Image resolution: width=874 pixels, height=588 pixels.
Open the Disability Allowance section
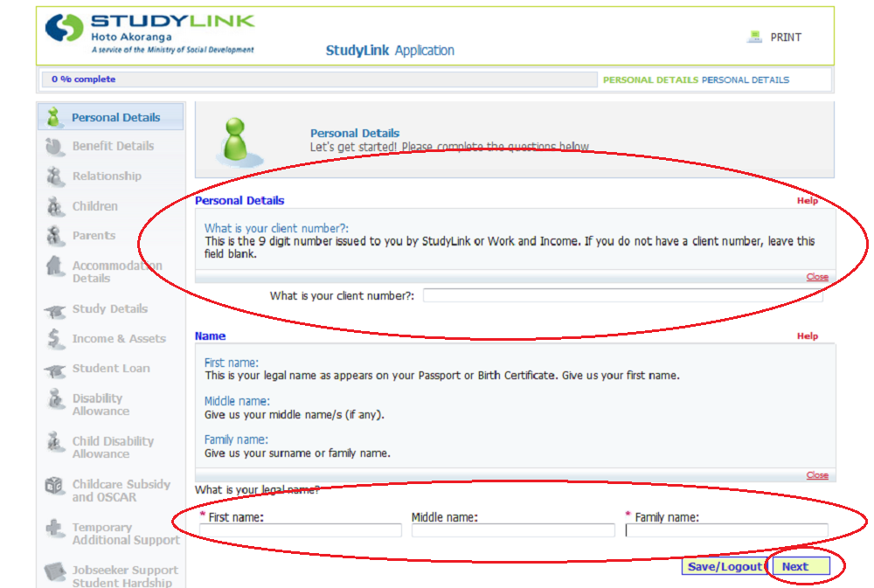point(101,405)
